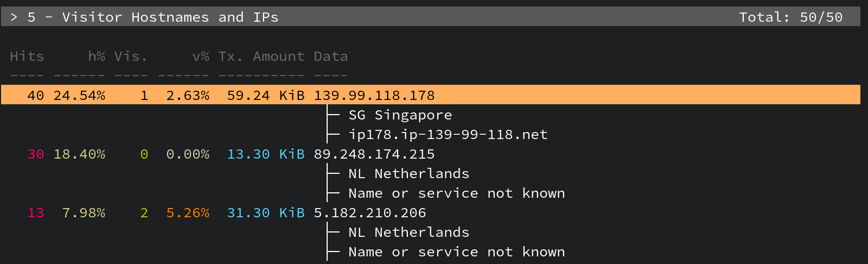The height and width of the screenshot is (264, 868).
Task: Click the Hits column header
Action: click(x=27, y=56)
